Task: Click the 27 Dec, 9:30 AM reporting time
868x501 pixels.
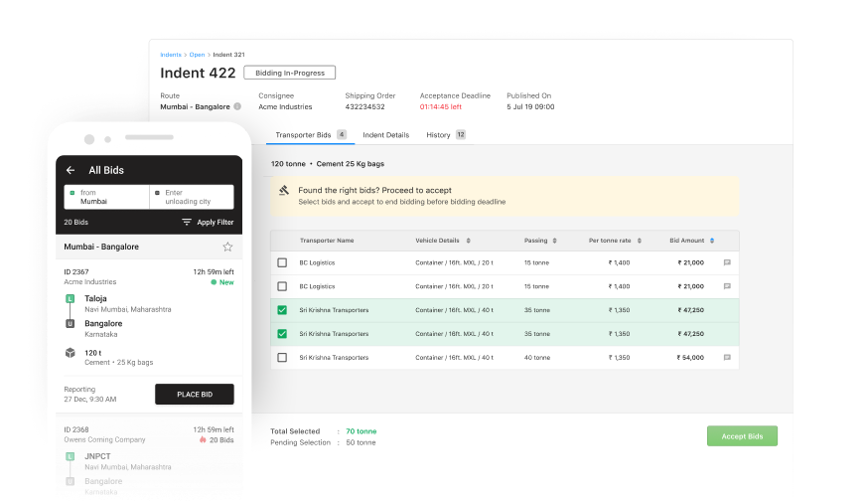Action: [x=90, y=399]
